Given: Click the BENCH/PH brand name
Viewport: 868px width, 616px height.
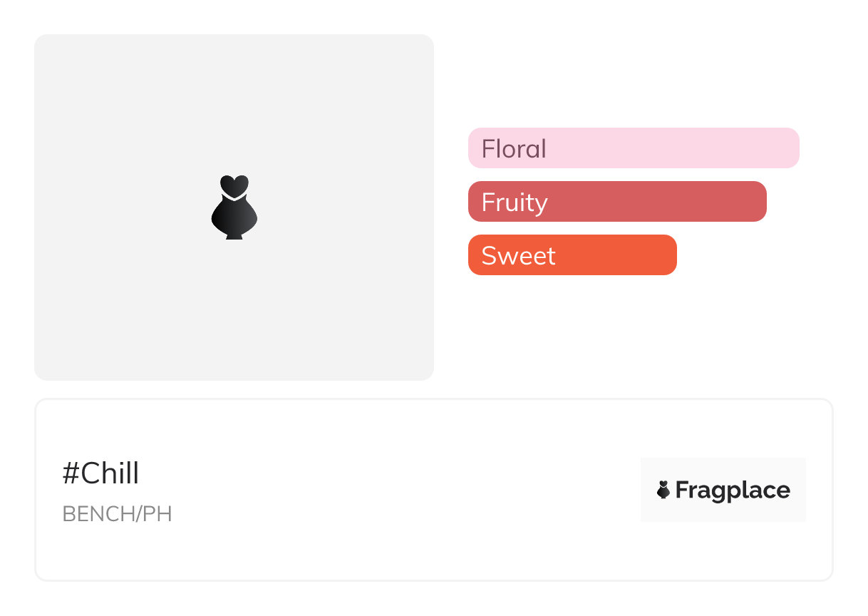Looking at the screenshot, I should pos(117,514).
